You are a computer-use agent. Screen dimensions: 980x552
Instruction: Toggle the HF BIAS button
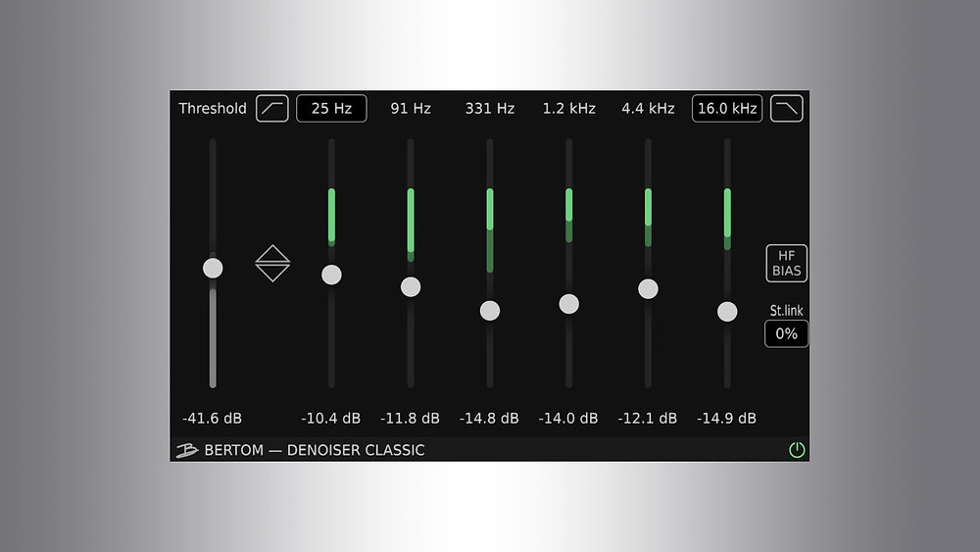[786, 263]
